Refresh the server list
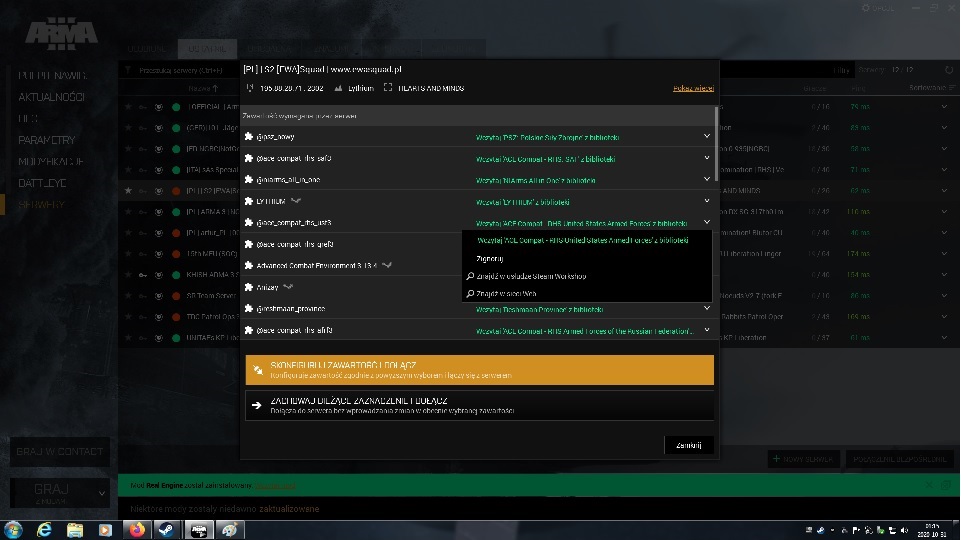Viewport: 961px width, 540px height. pos(949,70)
